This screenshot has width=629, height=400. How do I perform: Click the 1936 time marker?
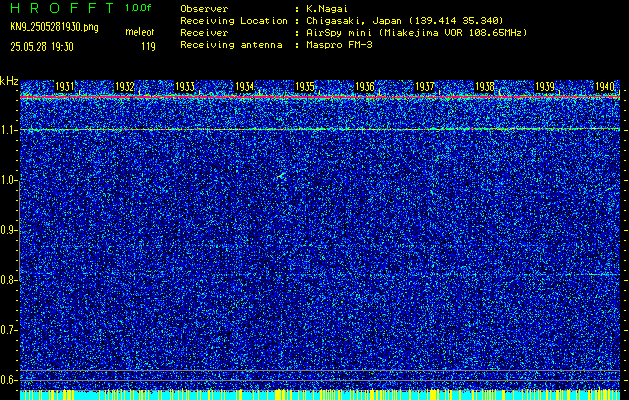365,87
